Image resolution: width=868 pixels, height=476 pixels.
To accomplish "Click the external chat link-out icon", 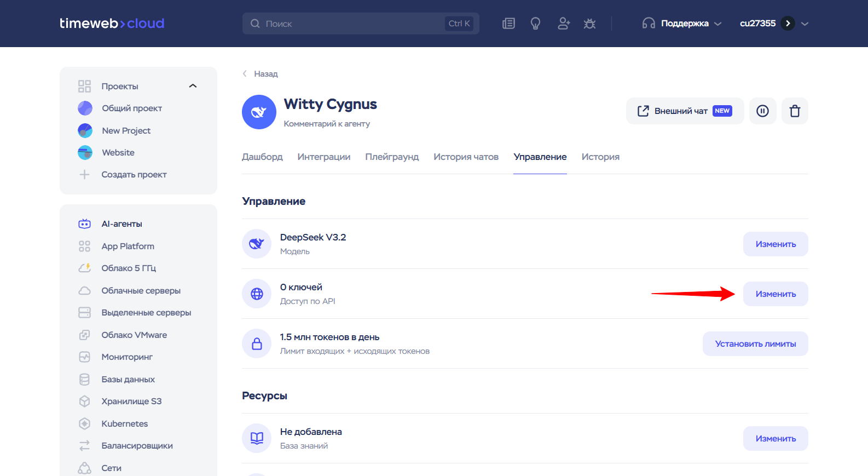I will [643, 111].
